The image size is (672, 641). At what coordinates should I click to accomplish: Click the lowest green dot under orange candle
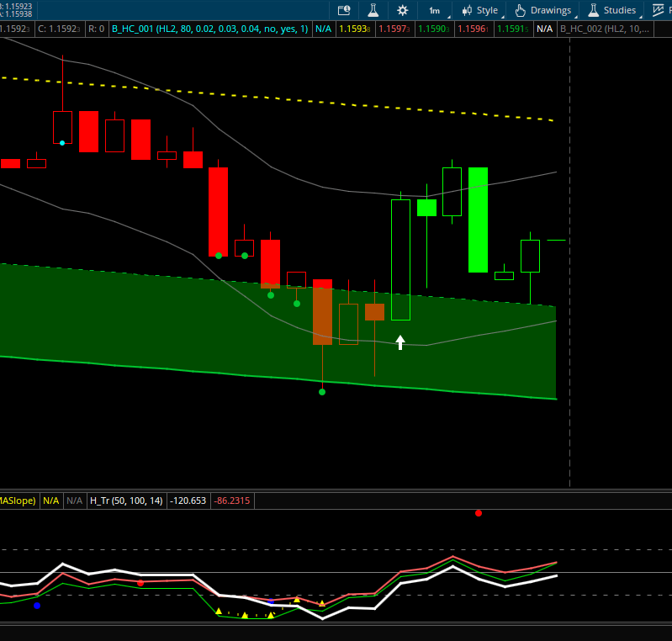[322, 392]
